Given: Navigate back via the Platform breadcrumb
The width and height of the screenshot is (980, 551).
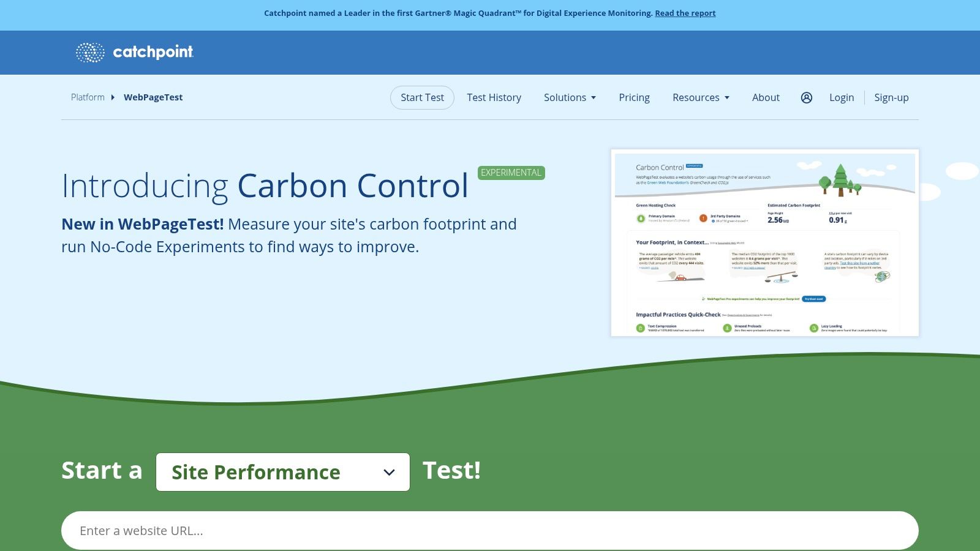Looking at the screenshot, I should click(88, 97).
